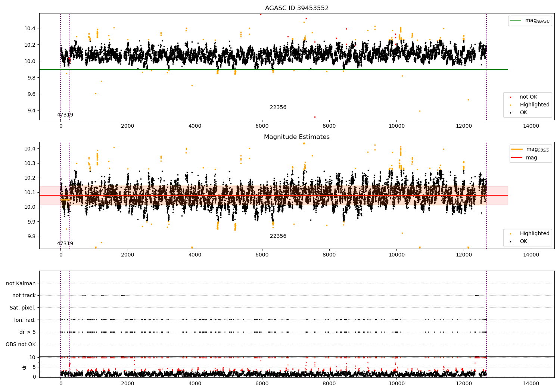The width and height of the screenshot is (560, 392).
Task: Select the 'AGASC ID 39453552' plot title
Action: tap(297, 8)
